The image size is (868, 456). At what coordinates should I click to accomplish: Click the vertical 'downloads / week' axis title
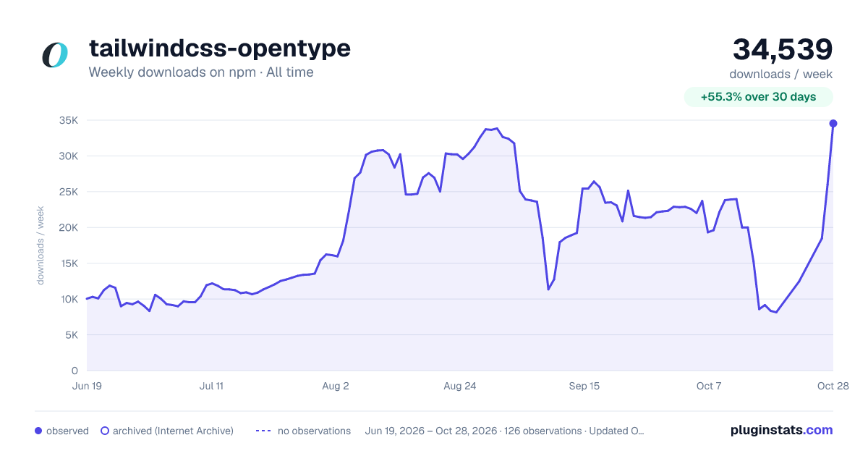tap(41, 245)
